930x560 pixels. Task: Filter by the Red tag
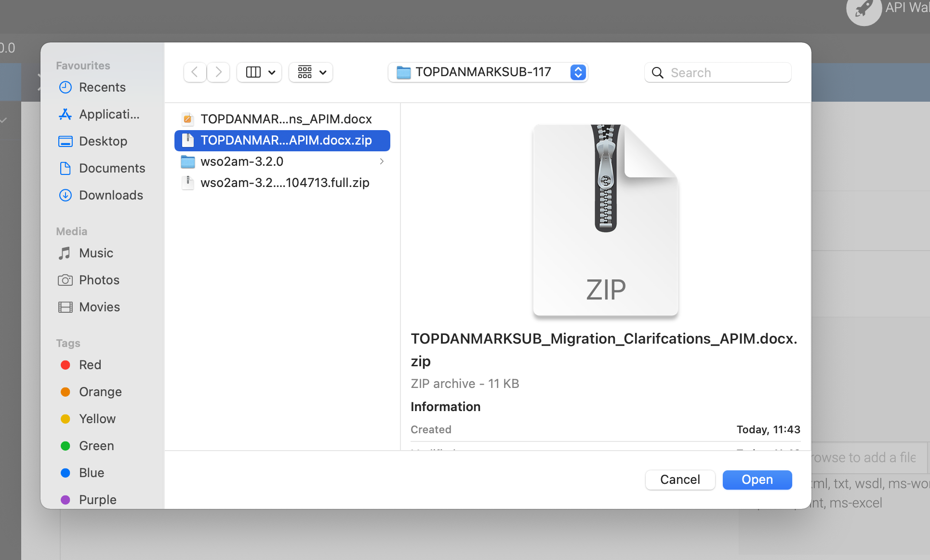pos(81,365)
